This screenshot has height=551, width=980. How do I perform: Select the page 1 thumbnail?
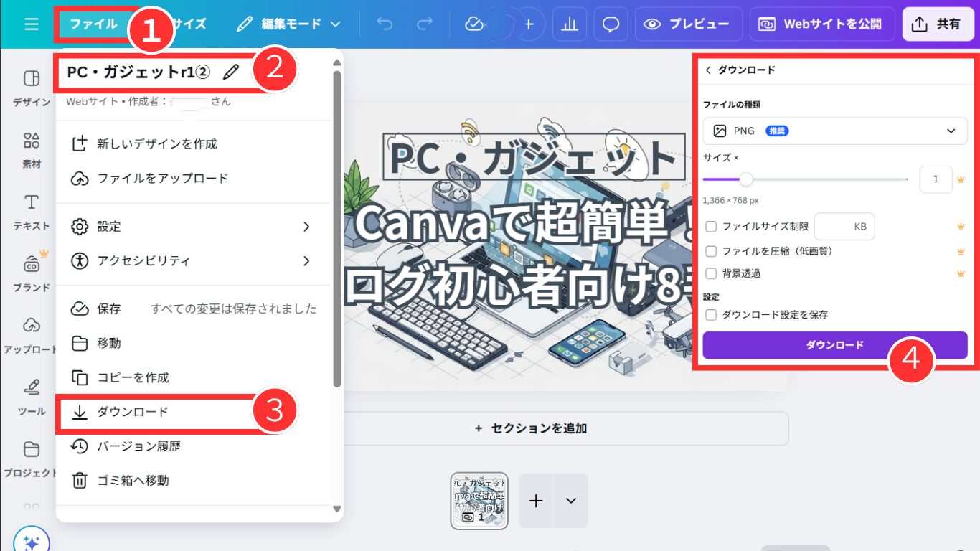pyautogui.click(x=479, y=501)
